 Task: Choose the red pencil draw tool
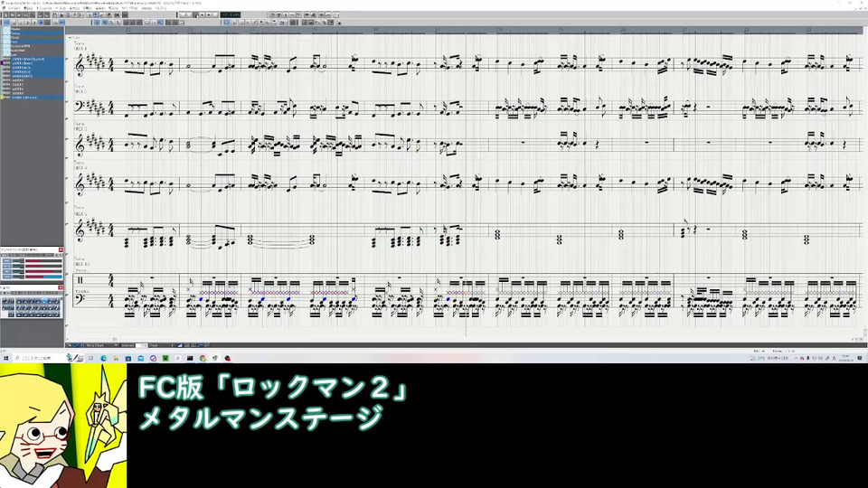click(x=254, y=22)
